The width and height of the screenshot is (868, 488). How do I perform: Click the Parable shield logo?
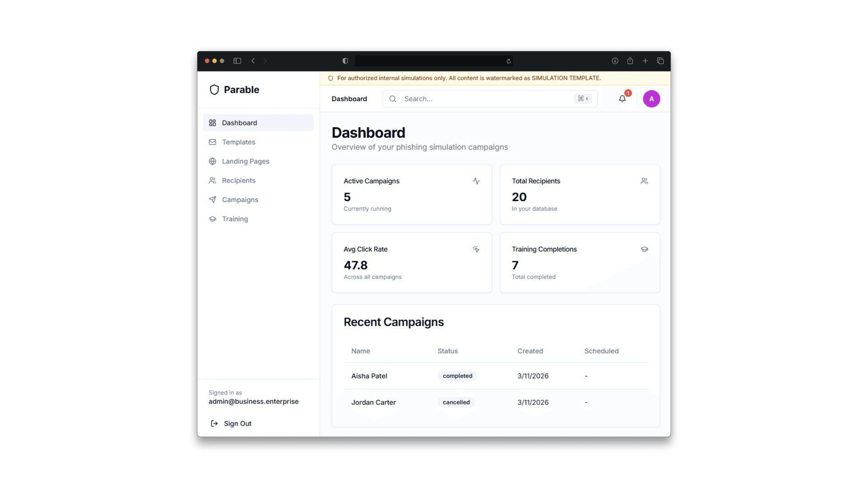pyautogui.click(x=214, y=89)
